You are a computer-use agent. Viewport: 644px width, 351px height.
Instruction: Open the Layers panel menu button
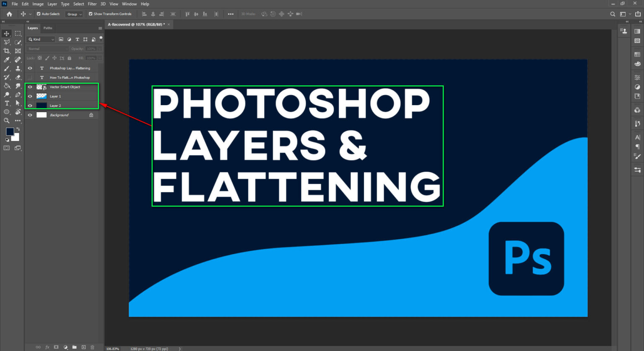100,28
